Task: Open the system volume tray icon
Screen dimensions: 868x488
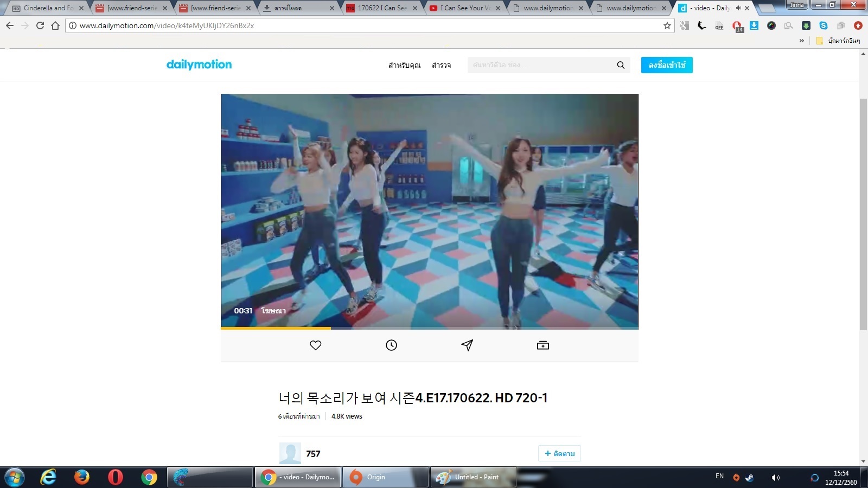Action: click(x=776, y=478)
